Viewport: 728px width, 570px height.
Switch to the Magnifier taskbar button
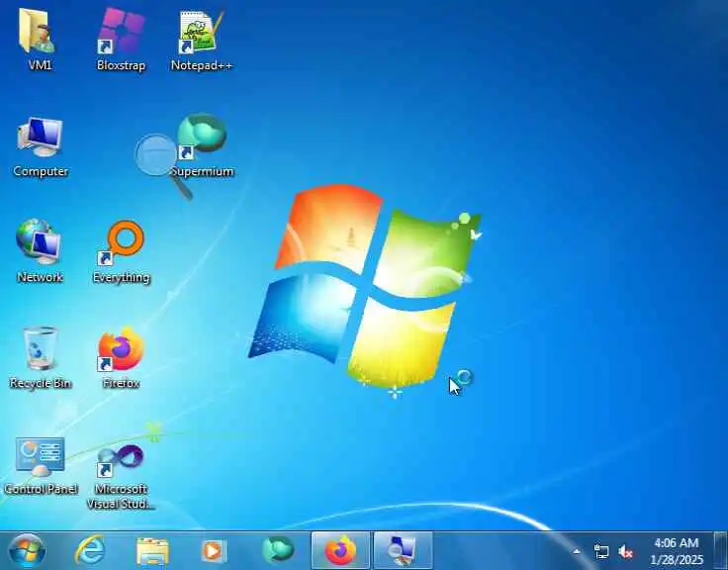click(403, 551)
